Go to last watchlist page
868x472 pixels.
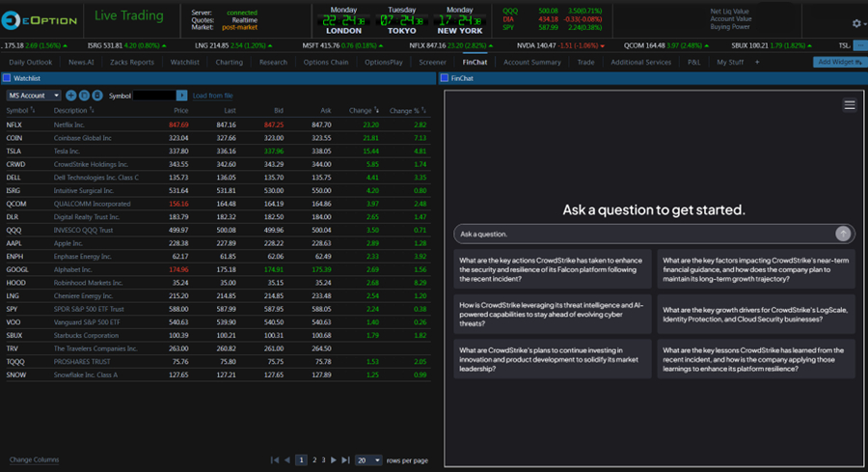345,459
